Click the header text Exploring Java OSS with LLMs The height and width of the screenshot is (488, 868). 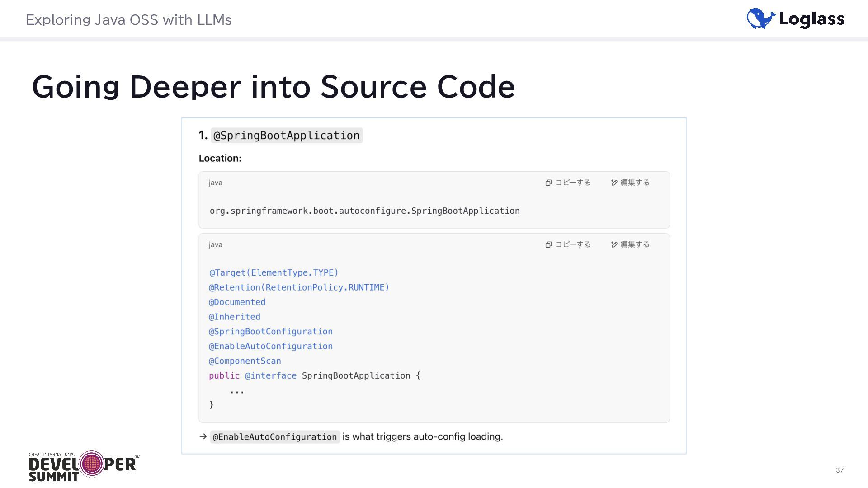click(x=128, y=20)
